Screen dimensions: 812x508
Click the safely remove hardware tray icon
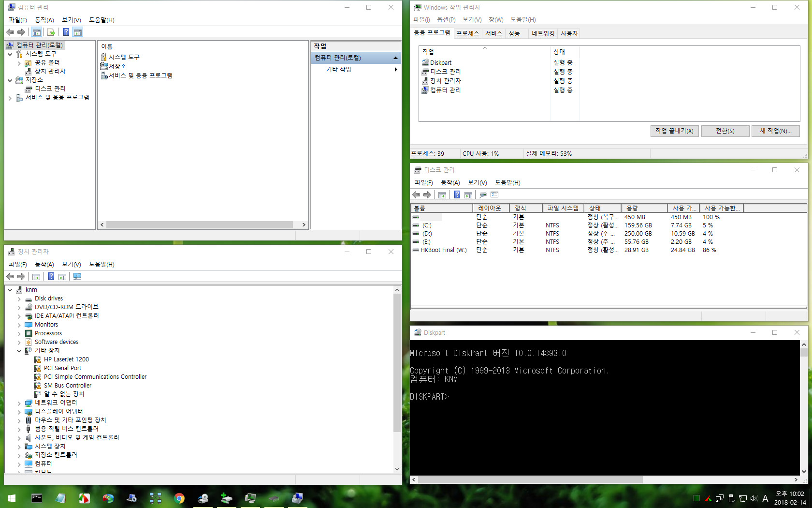click(x=731, y=498)
